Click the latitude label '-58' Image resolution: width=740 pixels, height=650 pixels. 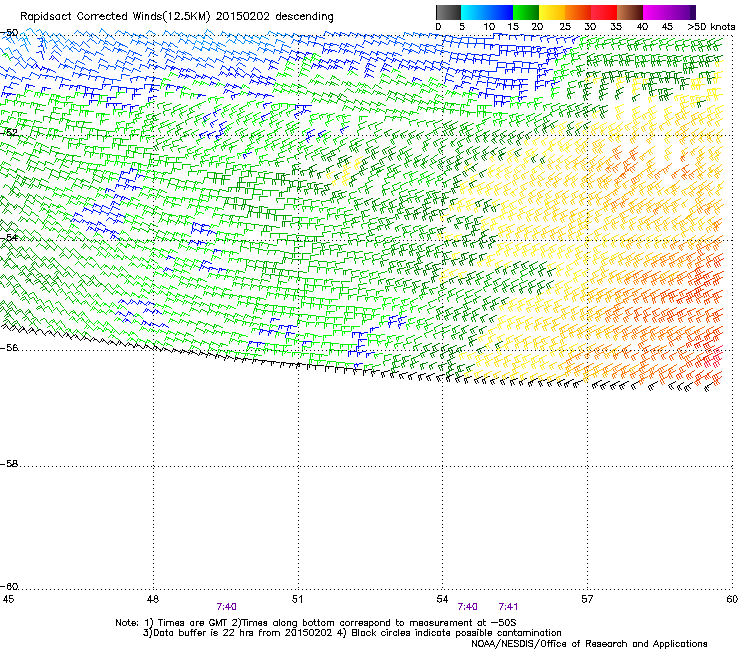point(9,464)
